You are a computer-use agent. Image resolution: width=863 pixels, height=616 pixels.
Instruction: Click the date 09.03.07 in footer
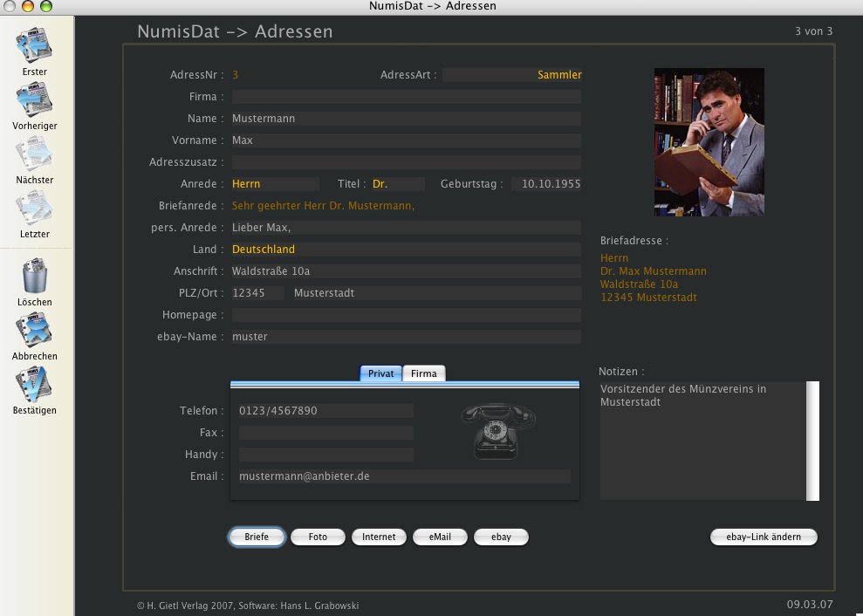(x=810, y=605)
